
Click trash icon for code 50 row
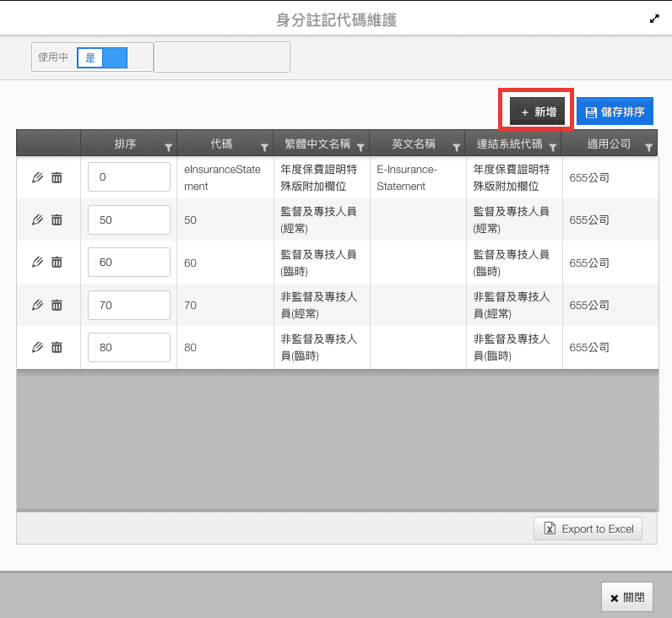[57, 220]
